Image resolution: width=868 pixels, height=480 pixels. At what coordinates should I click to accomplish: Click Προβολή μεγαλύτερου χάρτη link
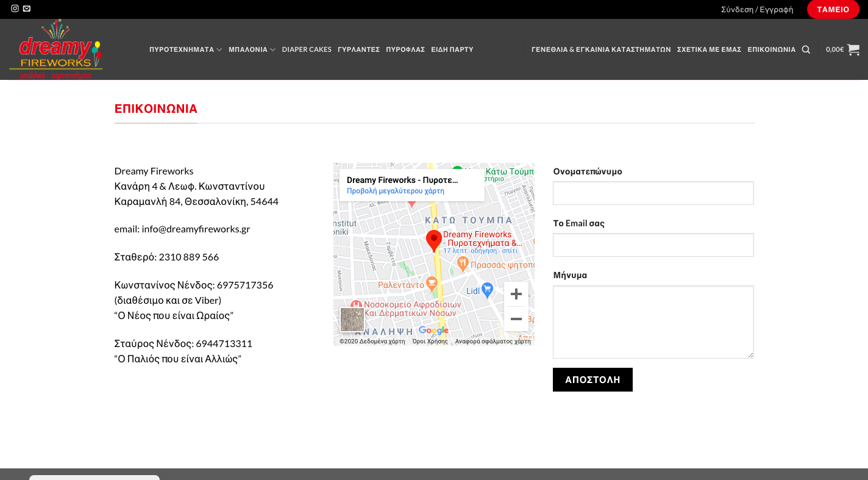tap(396, 191)
